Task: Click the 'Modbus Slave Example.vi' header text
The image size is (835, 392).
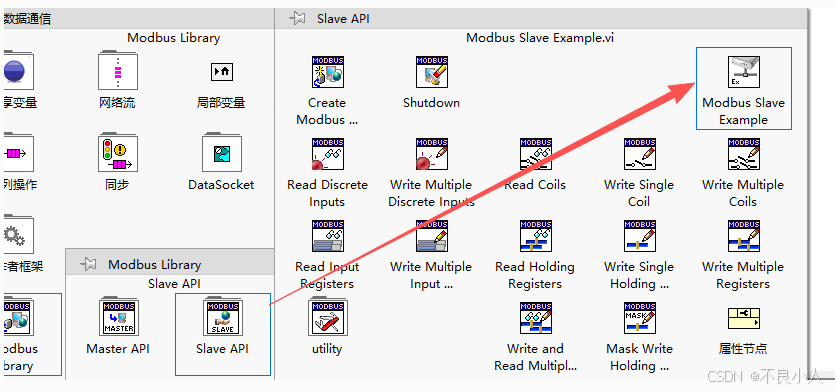Action: [540, 38]
